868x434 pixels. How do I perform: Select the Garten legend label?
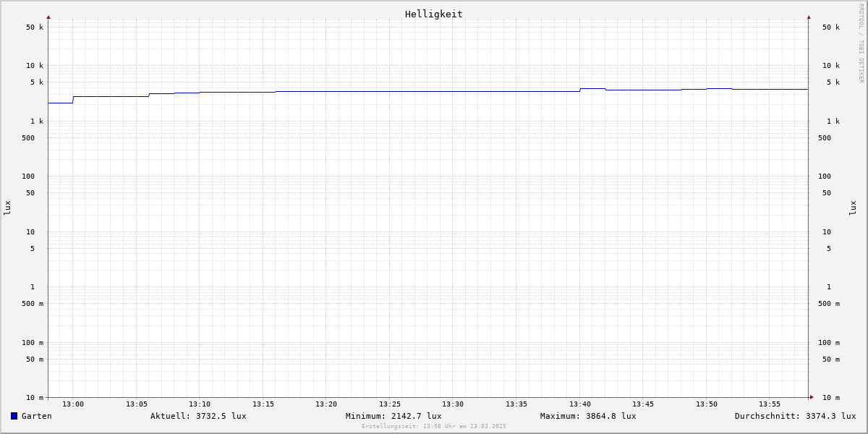pyautogui.click(x=36, y=416)
